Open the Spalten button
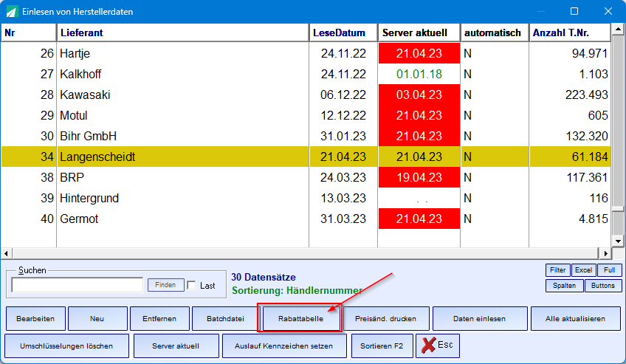 click(564, 286)
